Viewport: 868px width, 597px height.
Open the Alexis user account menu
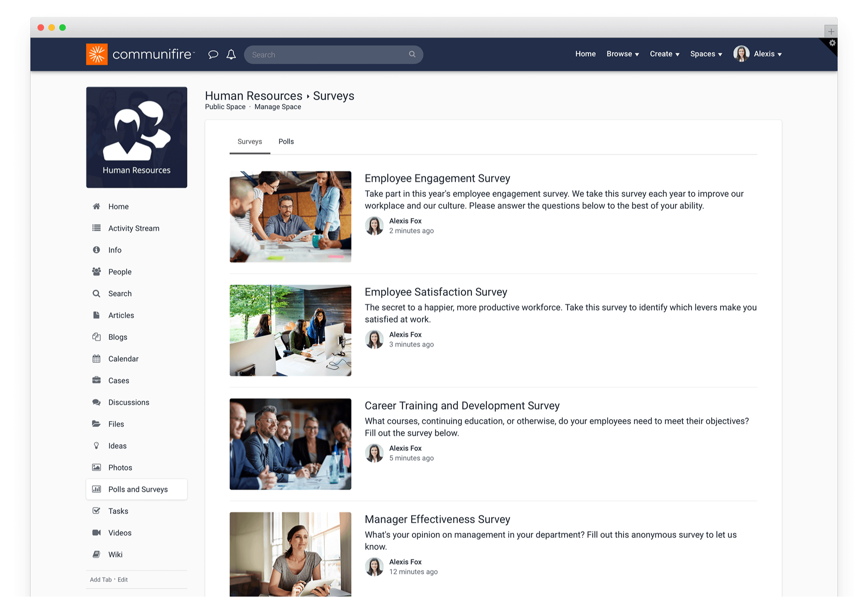pyautogui.click(x=765, y=54)
